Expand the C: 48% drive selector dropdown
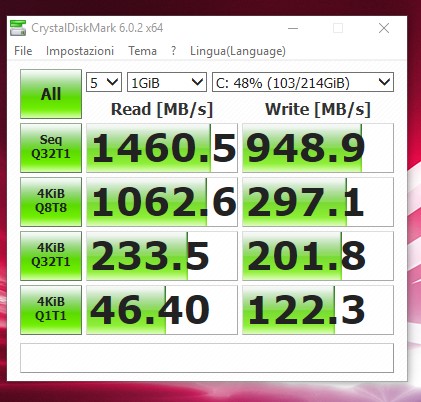 [303, 82]
